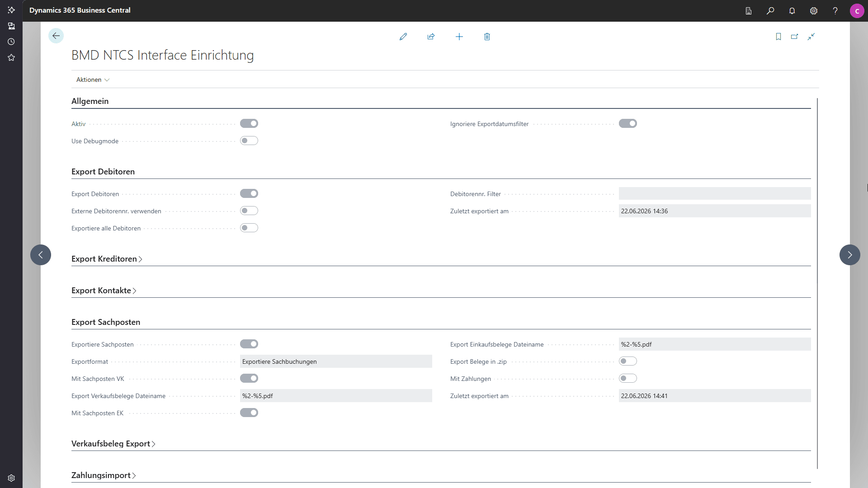Viewport: 868px width, 488px height.
Task: Click Export Verkaufsbelege Dateiname field
Action: coord(336,396)
